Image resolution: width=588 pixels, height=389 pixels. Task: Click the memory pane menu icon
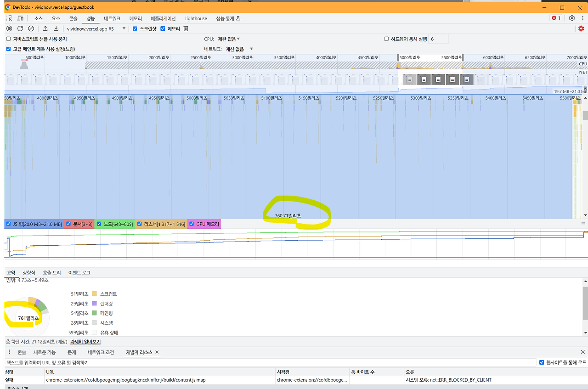pyautogui.click(x=583, y=224)
